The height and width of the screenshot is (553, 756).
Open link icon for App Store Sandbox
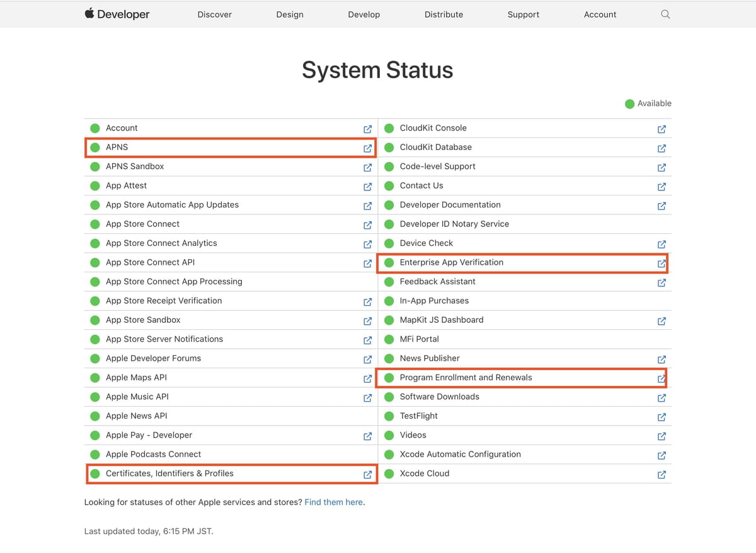click(x=367, y=321)
